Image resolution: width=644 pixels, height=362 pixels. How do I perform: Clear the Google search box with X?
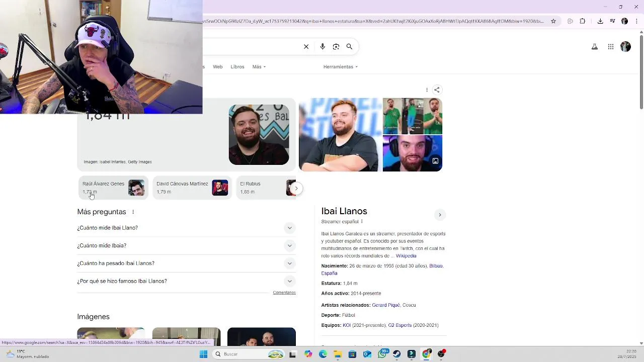pos(306,47)
